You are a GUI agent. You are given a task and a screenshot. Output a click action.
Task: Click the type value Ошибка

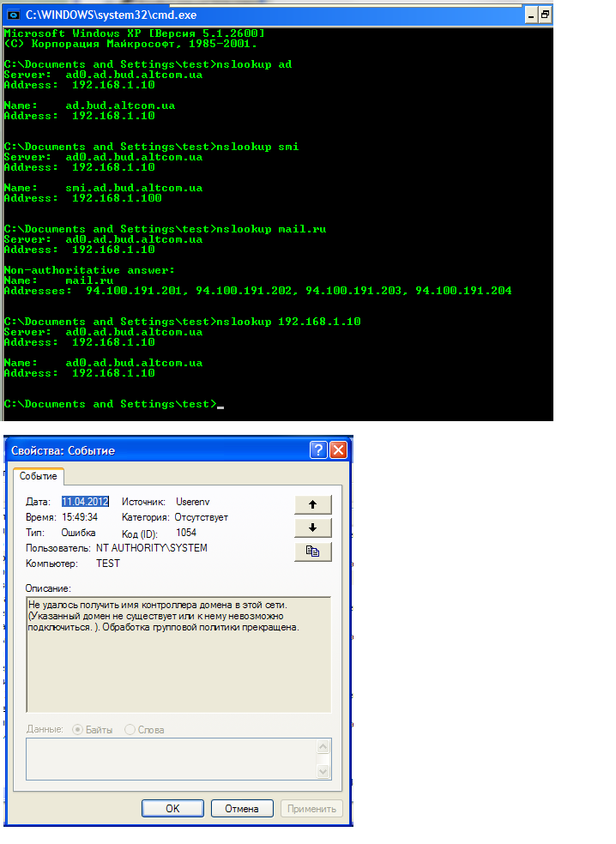pyautogui.click(x=79, y=533)
